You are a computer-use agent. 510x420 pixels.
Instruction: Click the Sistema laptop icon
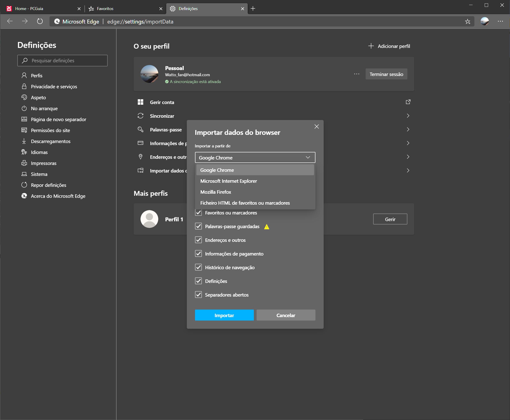pos(24,174)
